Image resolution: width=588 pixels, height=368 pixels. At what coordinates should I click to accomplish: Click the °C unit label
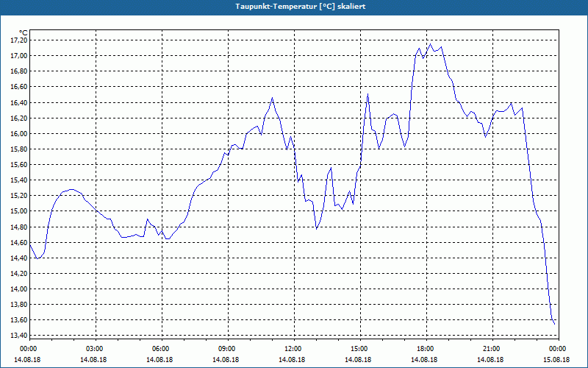[23, 33]
